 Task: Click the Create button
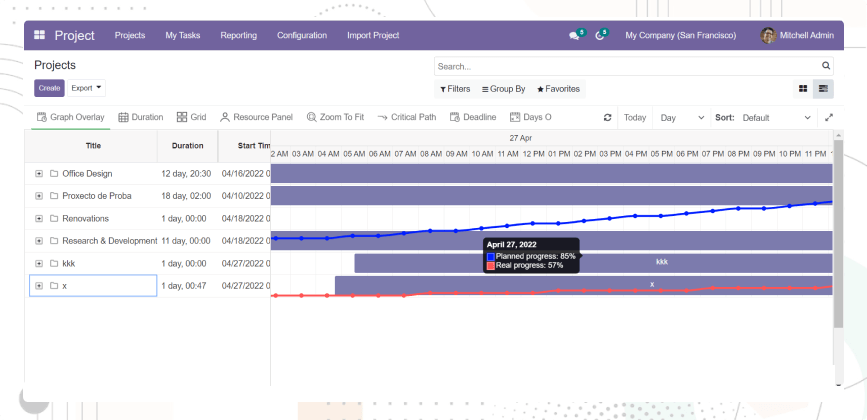pos(49,88)
